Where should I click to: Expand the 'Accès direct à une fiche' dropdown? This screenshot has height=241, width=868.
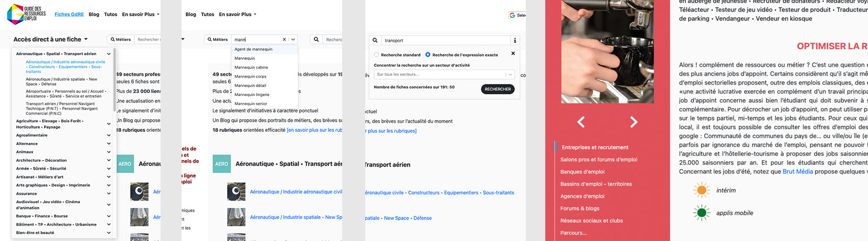point(50,39)
